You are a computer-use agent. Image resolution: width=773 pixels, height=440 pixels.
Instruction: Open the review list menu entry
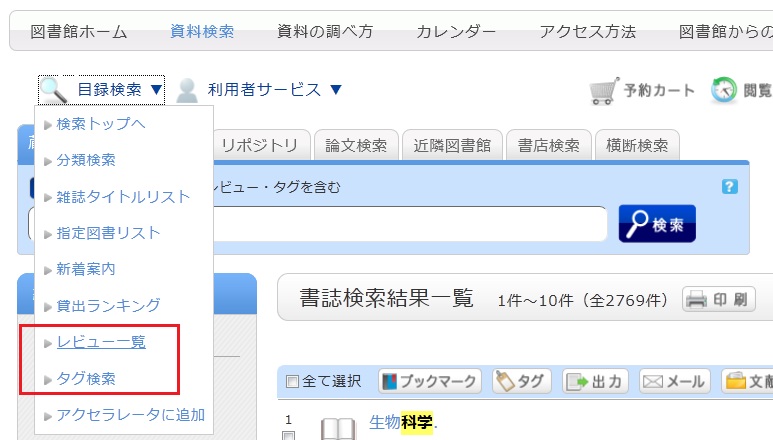coord(101,342)
